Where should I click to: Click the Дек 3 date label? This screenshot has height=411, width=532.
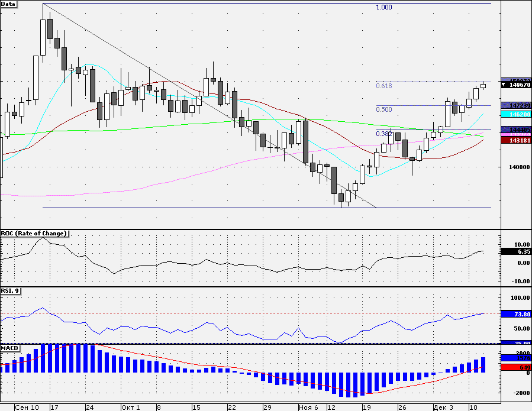443,407
